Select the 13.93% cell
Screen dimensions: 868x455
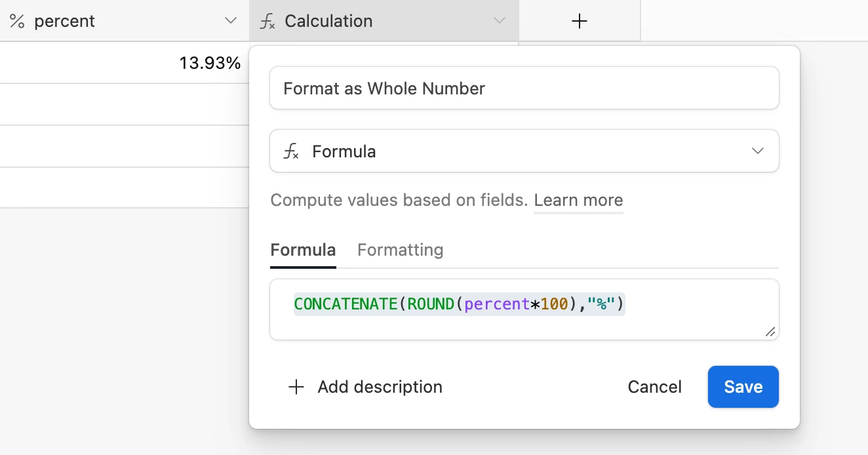pyautogui.click(x=125, y=63)
